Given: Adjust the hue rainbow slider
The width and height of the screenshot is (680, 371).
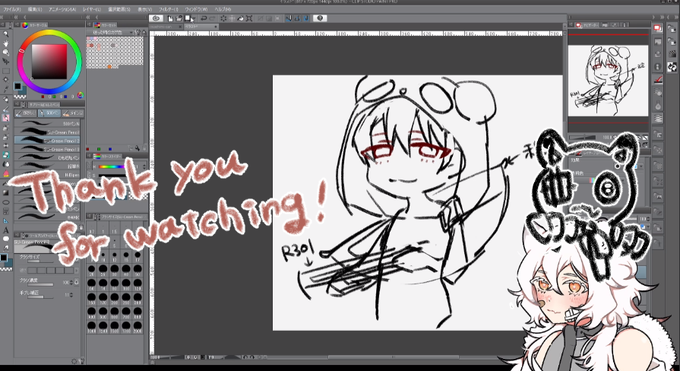Looking at the screenshot, I should (x=111, y=167).
